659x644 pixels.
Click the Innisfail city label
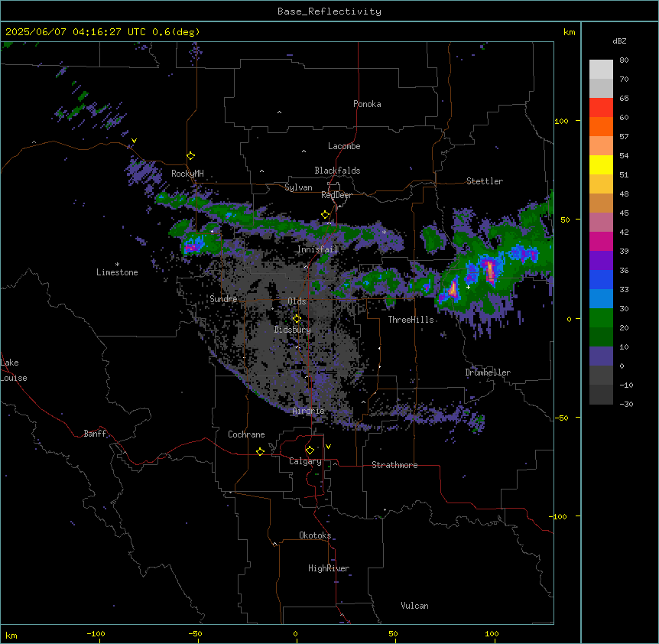[x=318, y=249]
